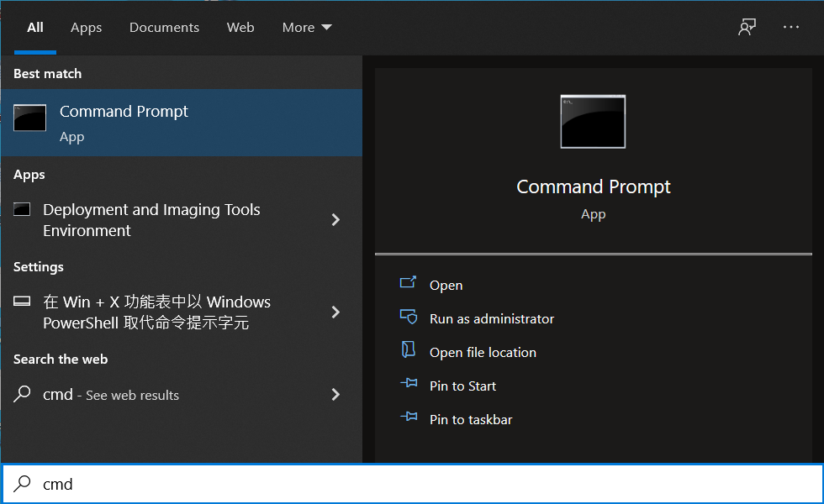Open the Command Prompt best match result
The image size is (824, 504).
click(x=182, y=123)
